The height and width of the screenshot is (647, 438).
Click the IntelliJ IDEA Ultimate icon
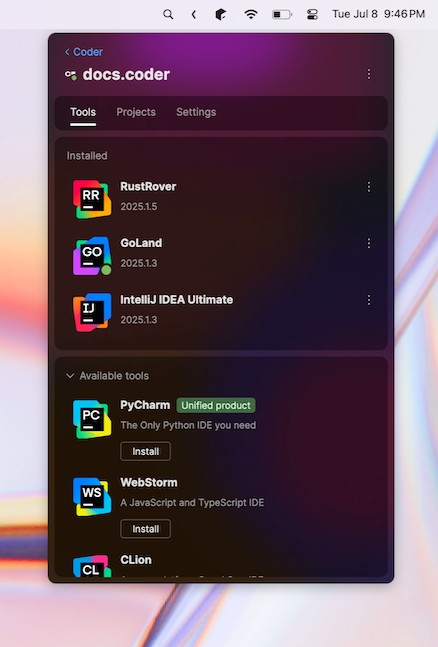click(92, 312)
